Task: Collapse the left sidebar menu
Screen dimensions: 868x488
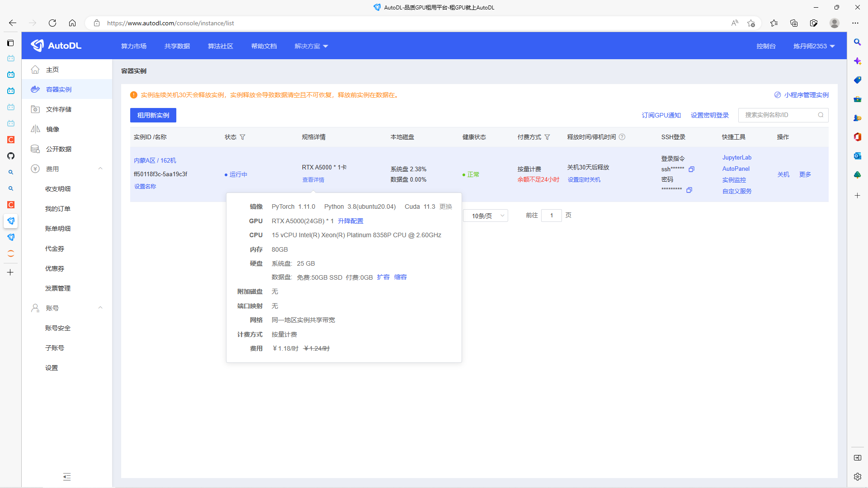Action: 67,477
